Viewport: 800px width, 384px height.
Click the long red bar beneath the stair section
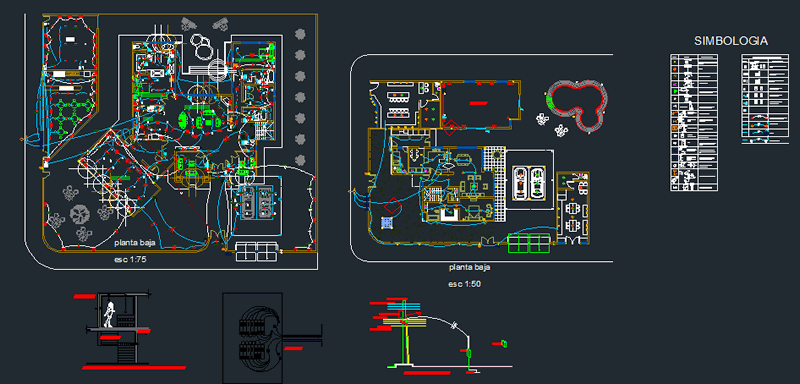coord(134,367)
